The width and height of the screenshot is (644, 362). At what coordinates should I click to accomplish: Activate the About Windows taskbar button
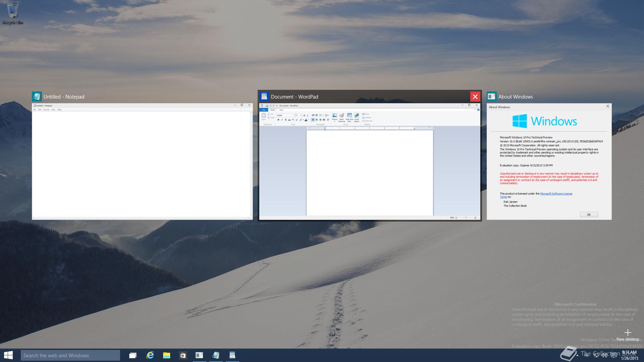point(199,355)
